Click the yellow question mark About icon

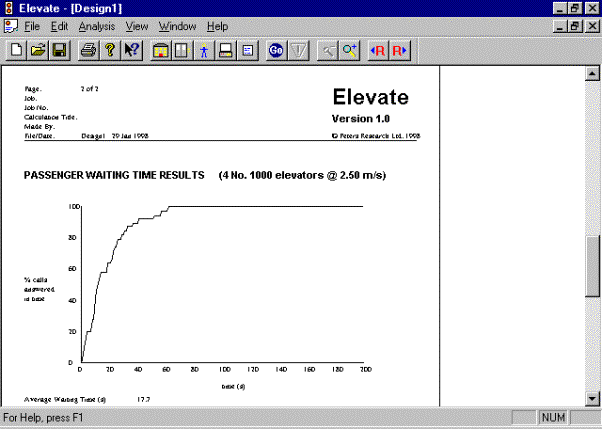pos(109,50)
